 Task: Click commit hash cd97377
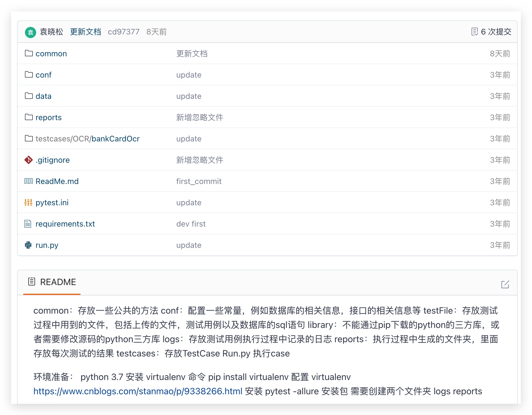(124, 32)
